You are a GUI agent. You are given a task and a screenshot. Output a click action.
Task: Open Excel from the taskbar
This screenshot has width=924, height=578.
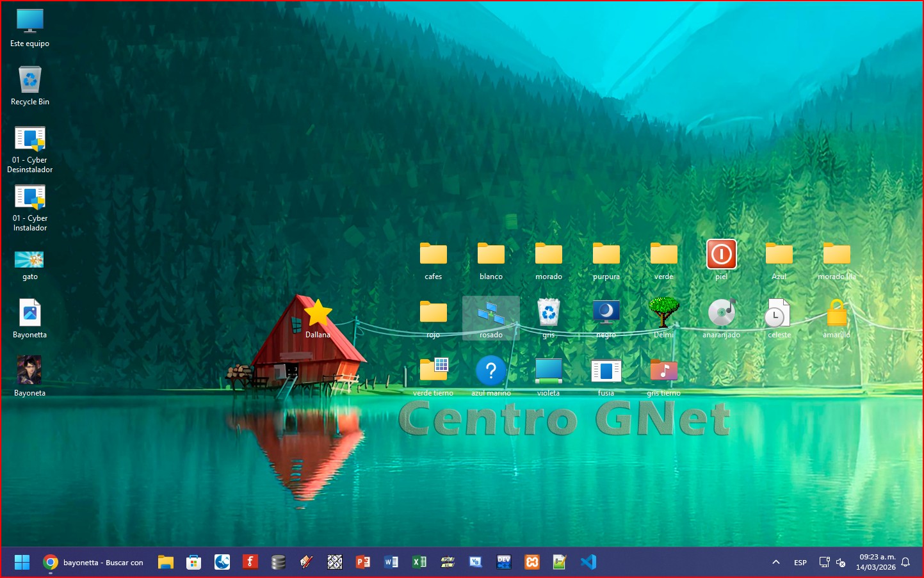(419, 562)
